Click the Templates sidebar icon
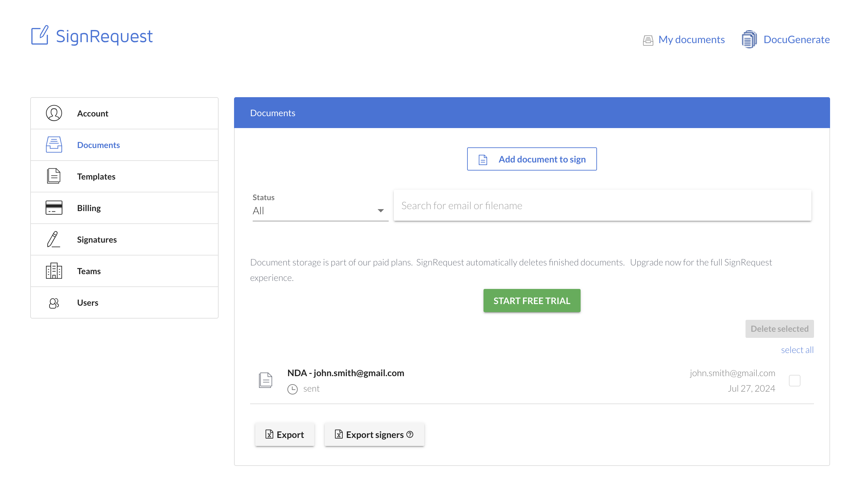The height and width of the screenshot is (482, 868). click(x=53, y=176)
